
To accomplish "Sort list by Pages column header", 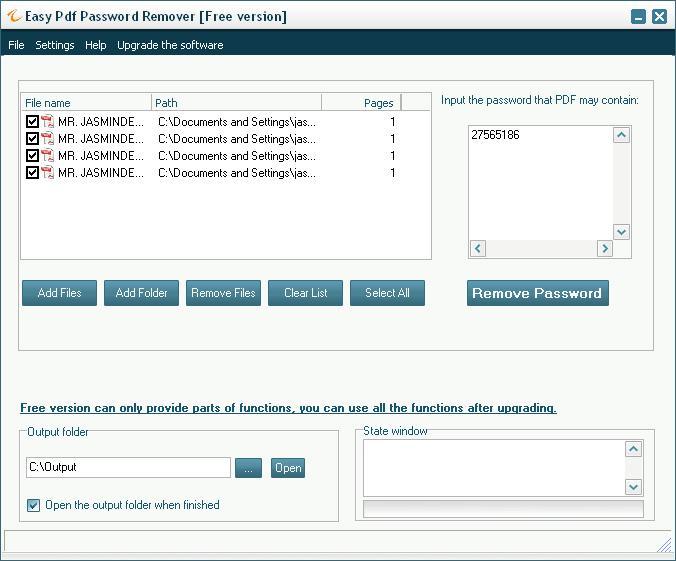I will tap(361, 103).
